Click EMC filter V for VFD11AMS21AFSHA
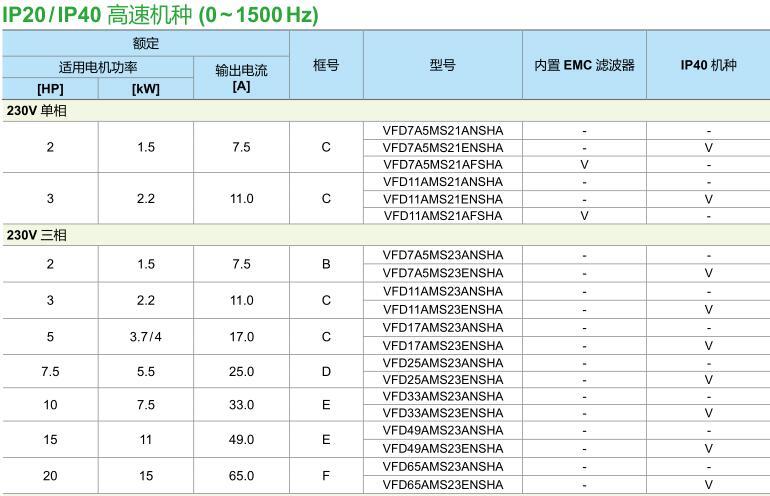Viewport: 770px width, 496px height. (584, 216)
